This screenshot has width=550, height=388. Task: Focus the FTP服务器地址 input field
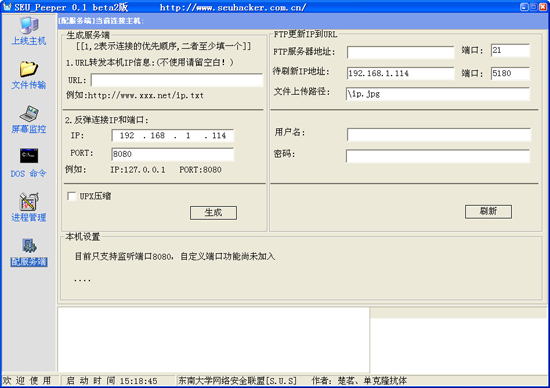click(401, 52)
